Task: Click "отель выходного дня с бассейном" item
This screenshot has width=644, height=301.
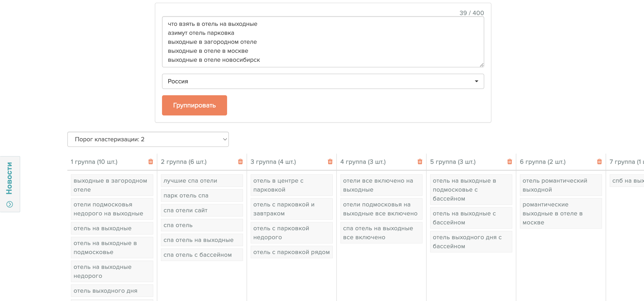Action: 471,242
